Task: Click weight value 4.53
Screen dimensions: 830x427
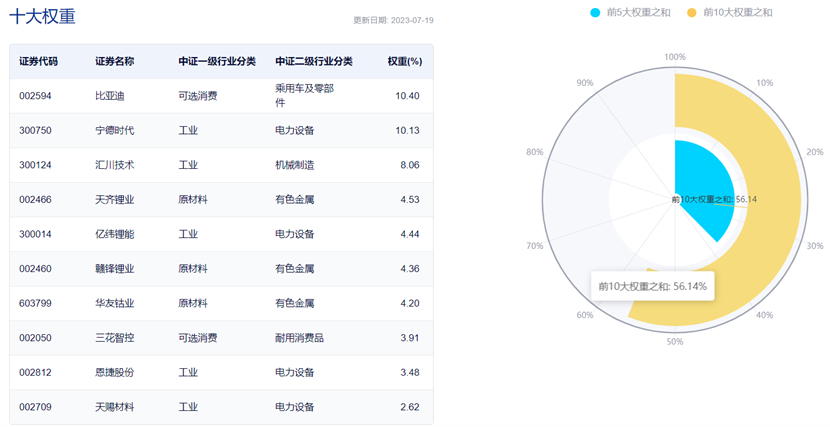Action: coord(410,199)
